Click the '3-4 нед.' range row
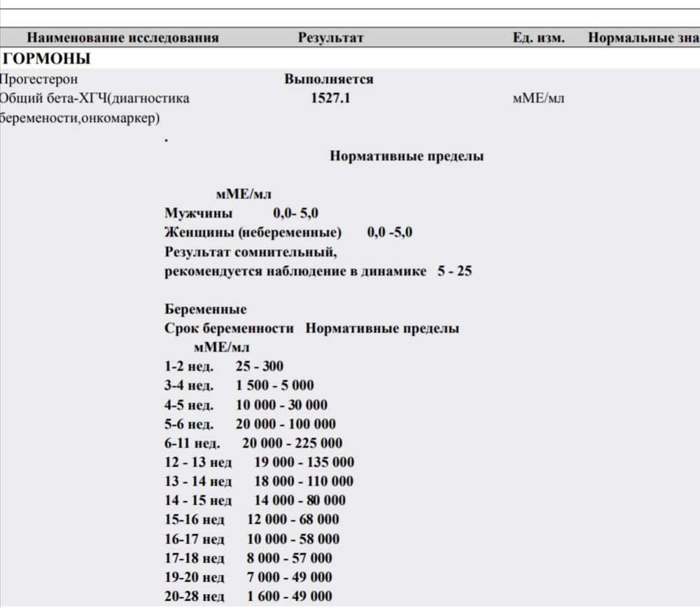The height and width of the screenshot is (608, 700). coord(239,386)
